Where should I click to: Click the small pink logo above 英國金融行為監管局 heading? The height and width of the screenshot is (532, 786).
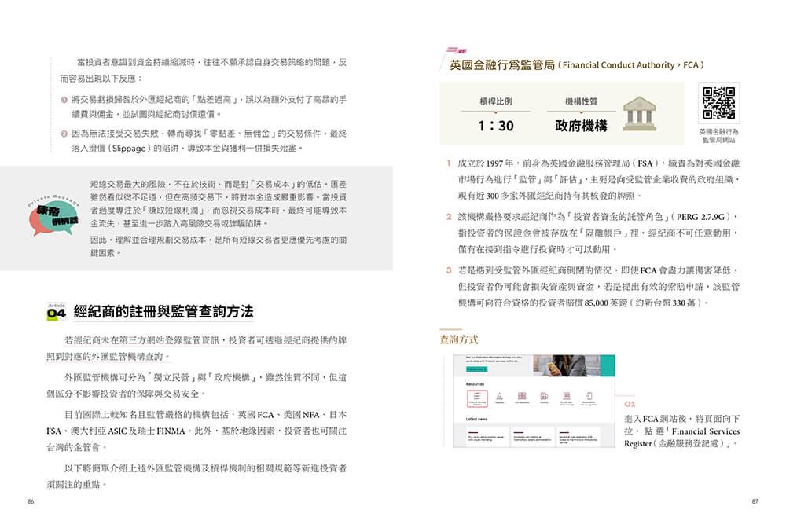click(456, 50)
